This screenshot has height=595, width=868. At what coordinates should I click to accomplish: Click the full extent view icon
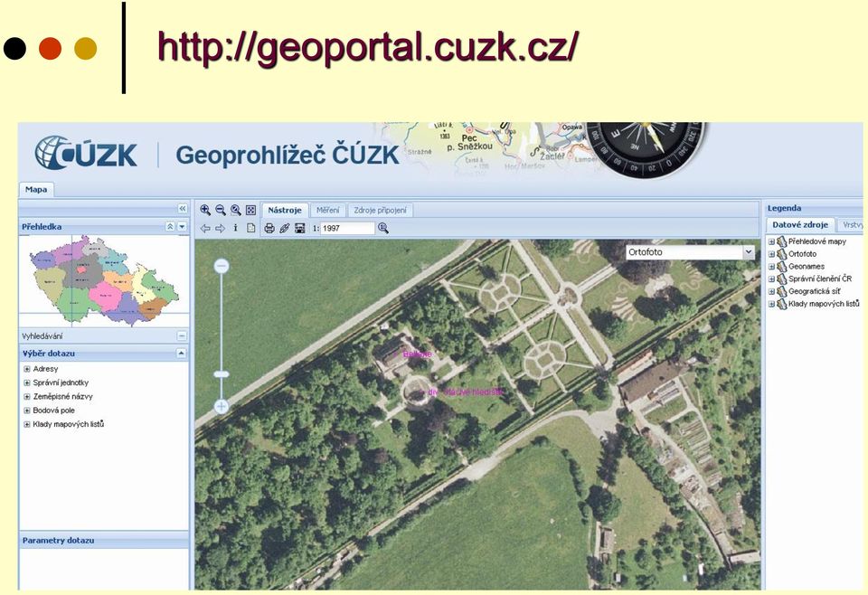pos(250,211)
